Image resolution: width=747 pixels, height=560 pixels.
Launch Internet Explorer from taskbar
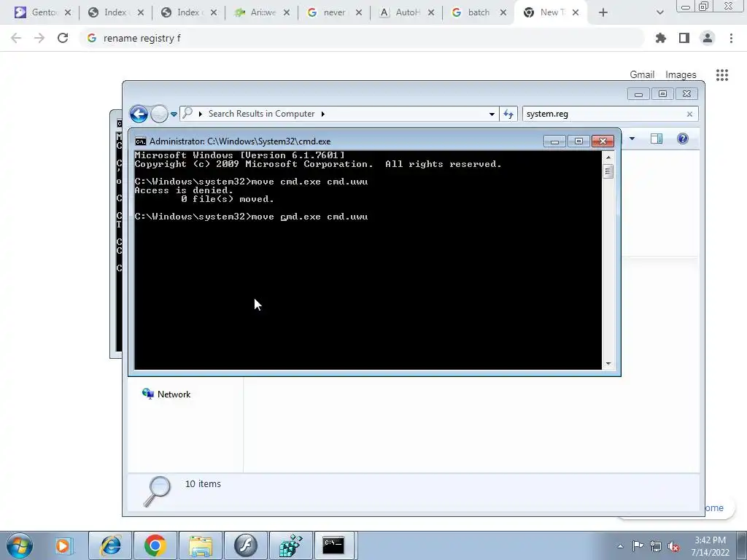(x=110, y=545)
